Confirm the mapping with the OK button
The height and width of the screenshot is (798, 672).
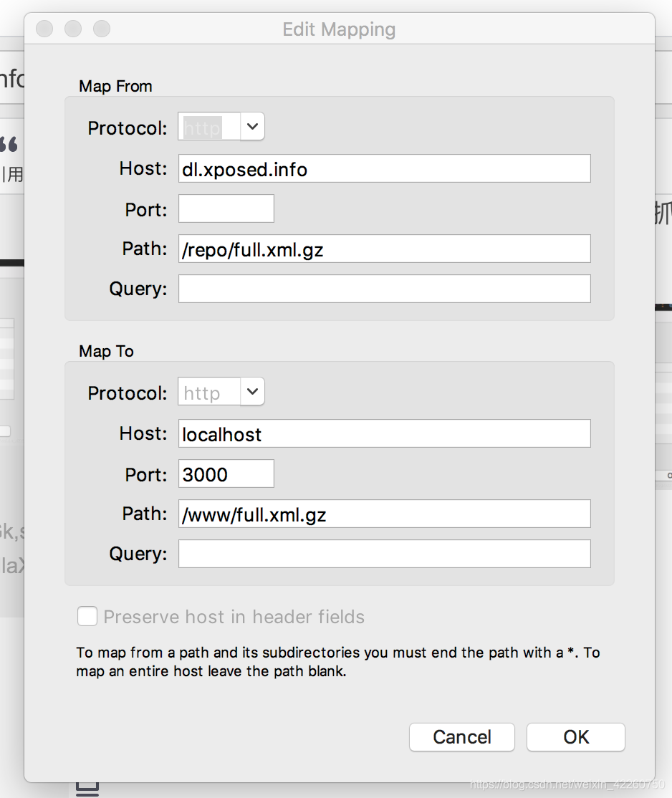pos(575,737)
